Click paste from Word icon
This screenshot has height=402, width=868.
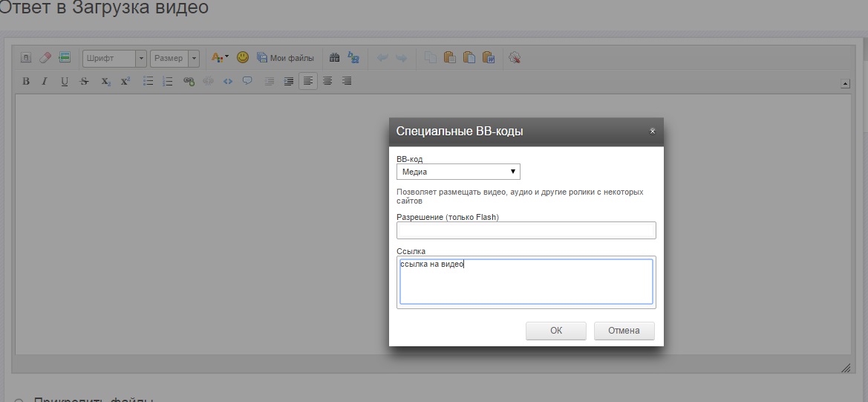pyautogui.click(x=489, y=57)
